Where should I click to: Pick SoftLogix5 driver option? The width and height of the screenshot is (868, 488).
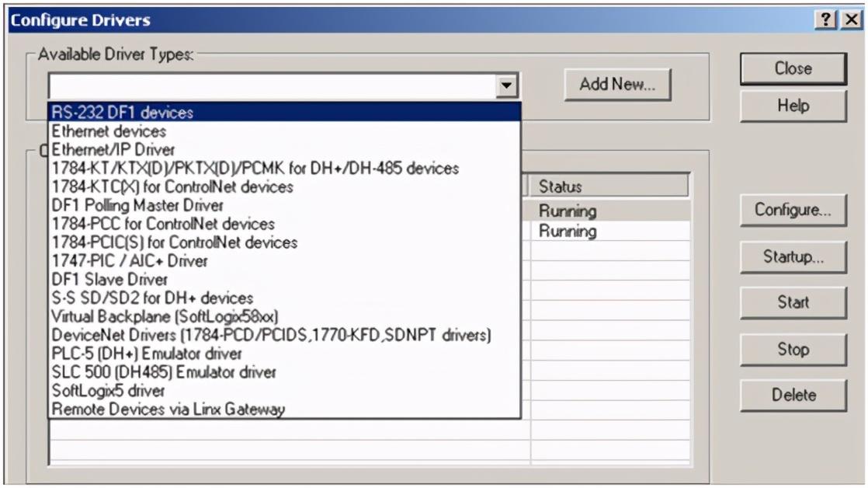click(284, 391)
